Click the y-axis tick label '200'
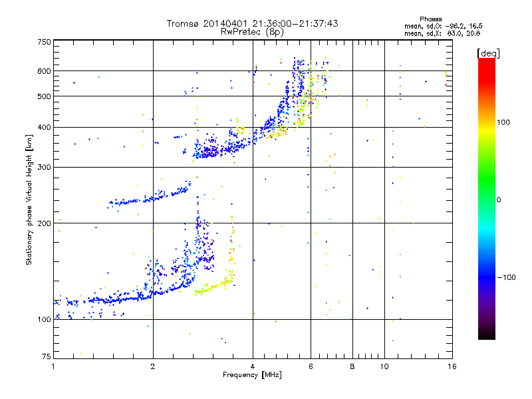The height and width of the screenshot is (399, 532). [x=45, y=223]
